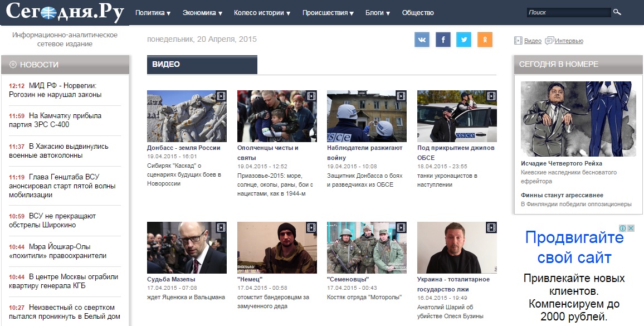Expand the Происшествия dropdown menu
Screen dimensions: 644x326
coord(328,13)
